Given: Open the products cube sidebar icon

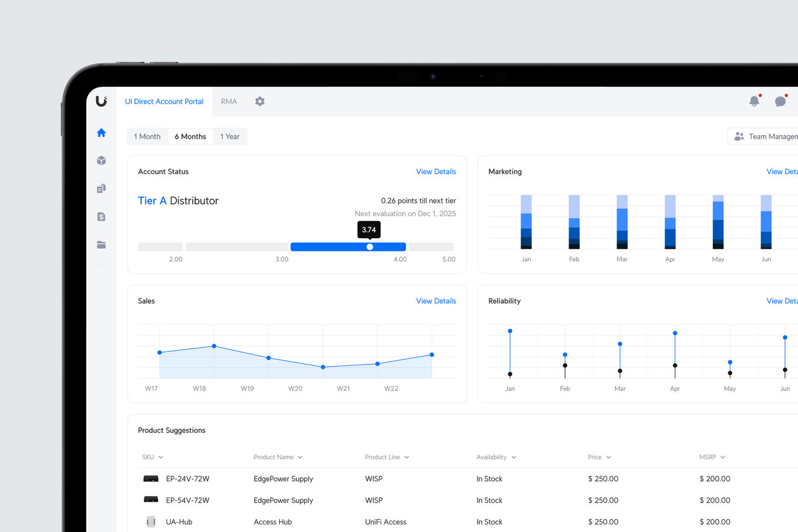Looking at the screenshot, I should pyautogui.click(x=101, y=161).
